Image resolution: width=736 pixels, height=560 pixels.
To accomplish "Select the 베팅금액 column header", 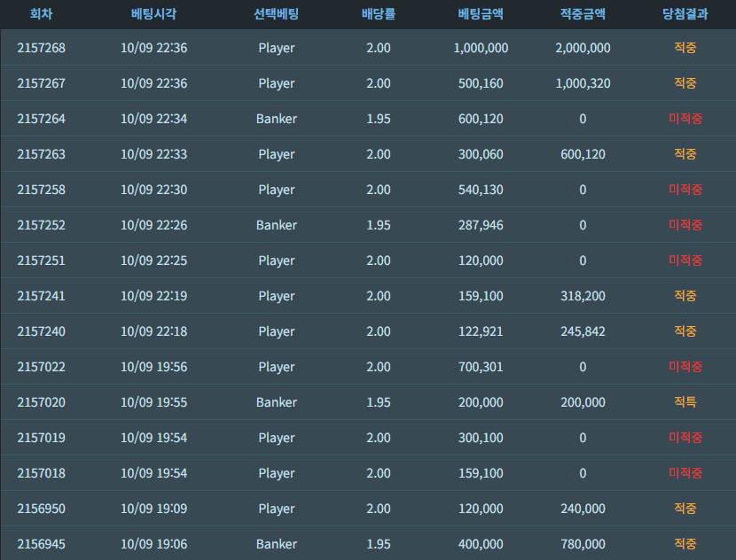I will click(x=481, y=14).
